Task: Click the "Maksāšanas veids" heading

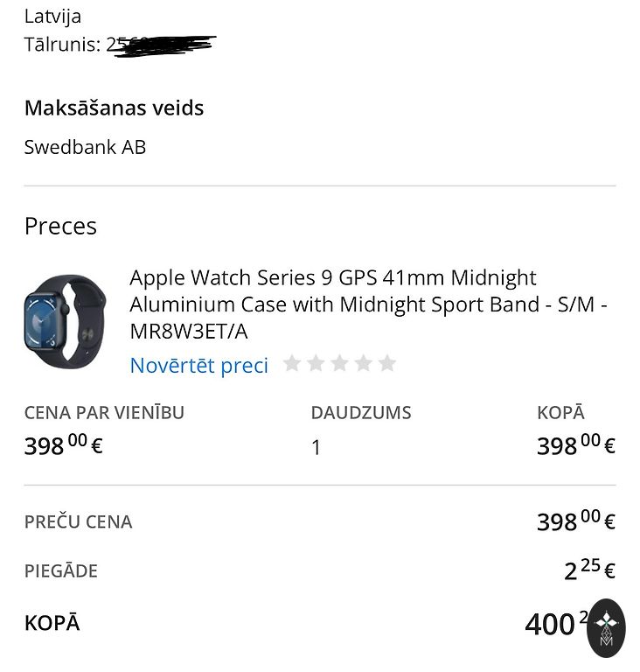Action: (x=114, y=108)
